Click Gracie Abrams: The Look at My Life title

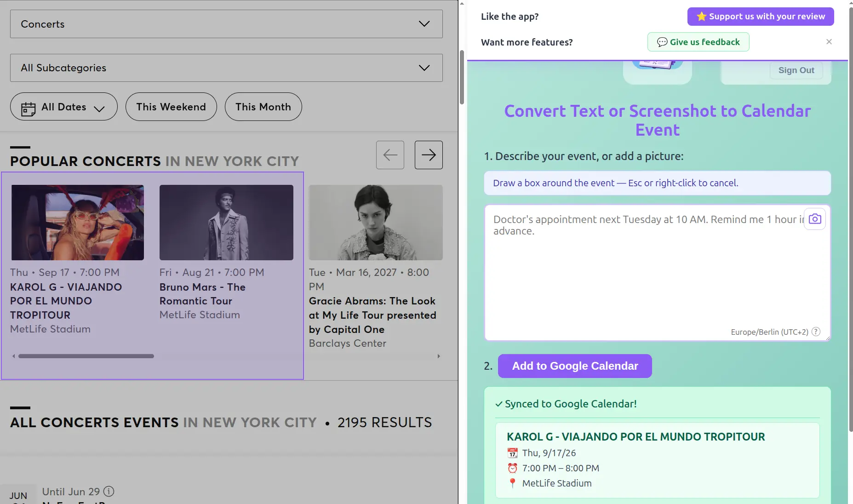[372, 315]
